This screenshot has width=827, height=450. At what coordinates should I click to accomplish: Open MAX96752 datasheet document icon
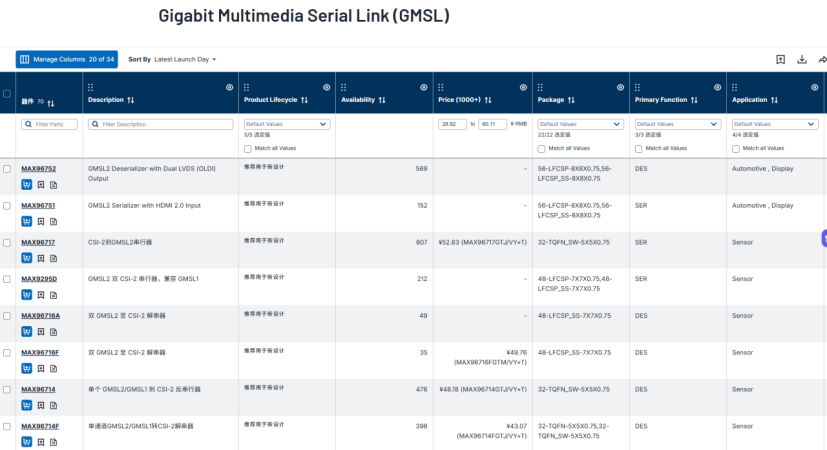(53, 185)
